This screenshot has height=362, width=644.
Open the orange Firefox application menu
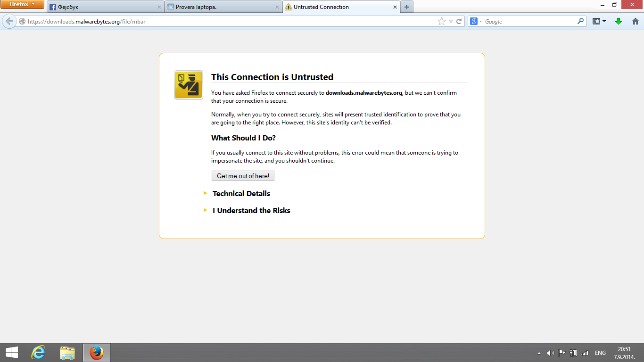coord(22,4)
